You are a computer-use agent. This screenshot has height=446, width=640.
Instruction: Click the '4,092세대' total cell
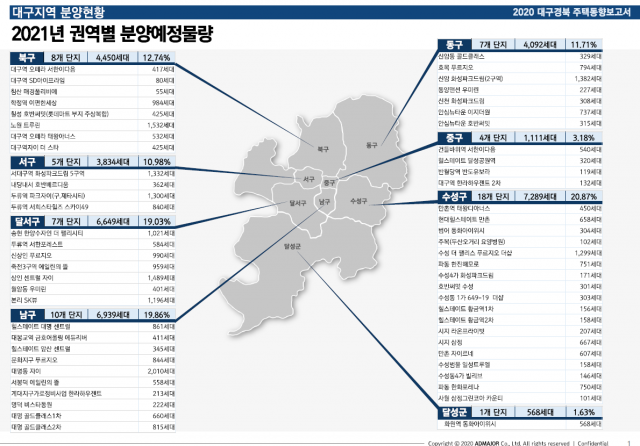pyautogui.click(x=540, y=44)
